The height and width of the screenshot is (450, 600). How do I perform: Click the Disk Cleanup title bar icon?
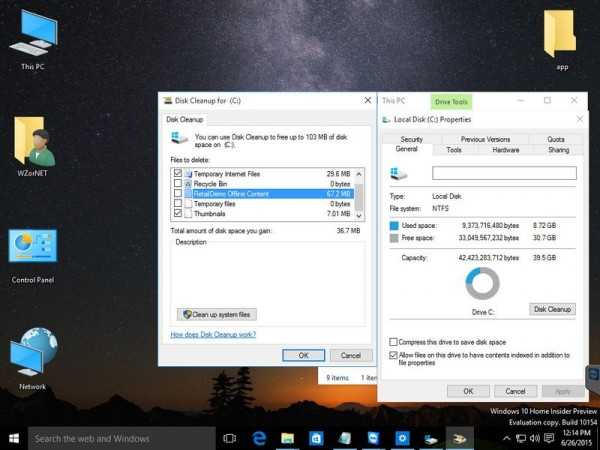click(168, 101)
